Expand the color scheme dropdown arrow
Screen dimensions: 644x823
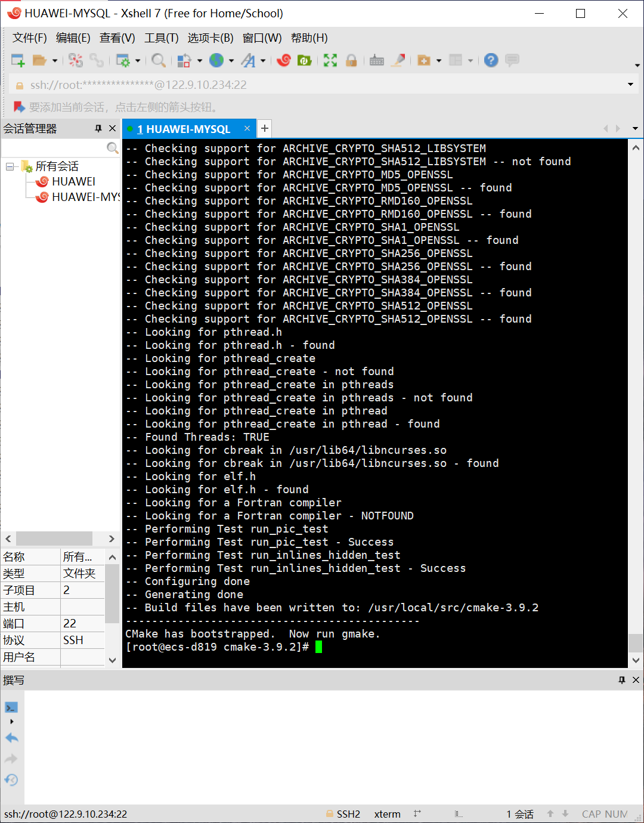tap(200, 61)
